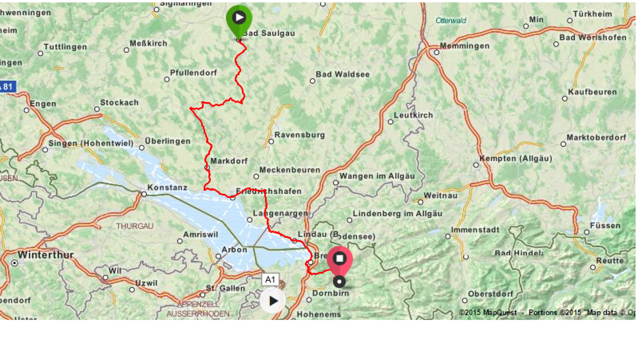Click the black position dot marker
Image resolution: width=644 pixels, height=362 pixels.
(x=339, y=282)
